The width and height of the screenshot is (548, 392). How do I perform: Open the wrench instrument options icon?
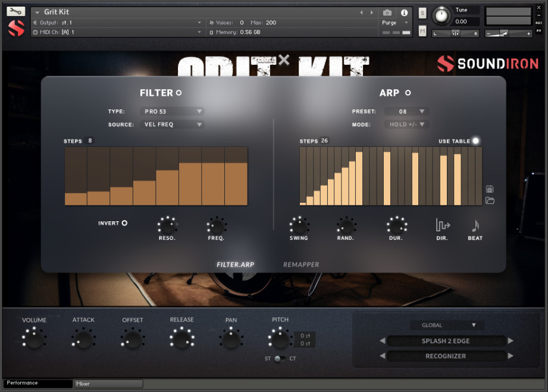[x=15, y=11]
